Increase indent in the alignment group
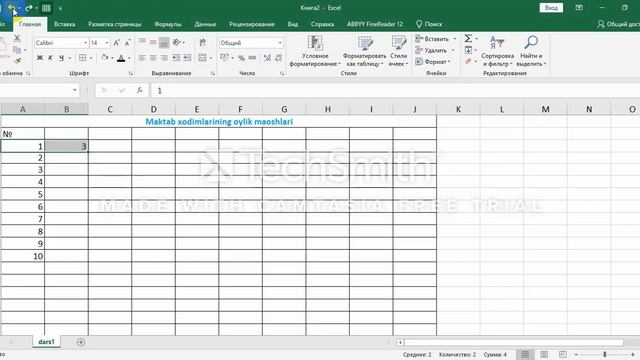Viewport: 640px width, 360px height. [x=187, y=58]
